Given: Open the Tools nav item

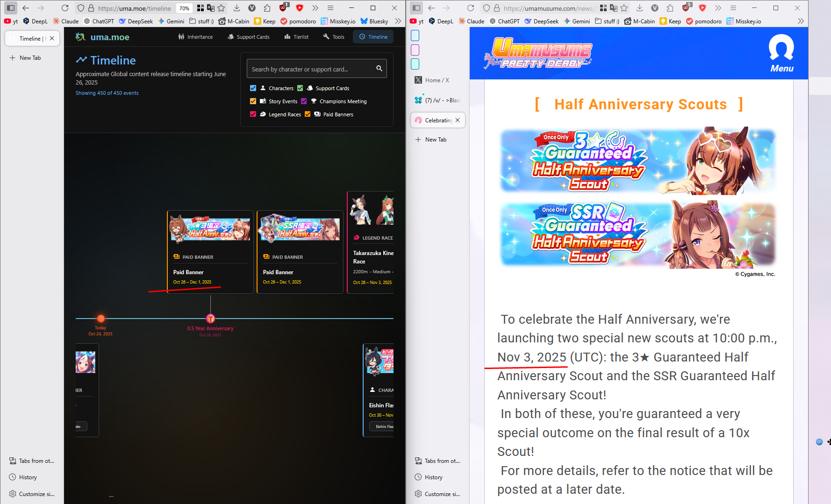Looking at the screenshot, I should pyautogui.click(x=334, y=37).
